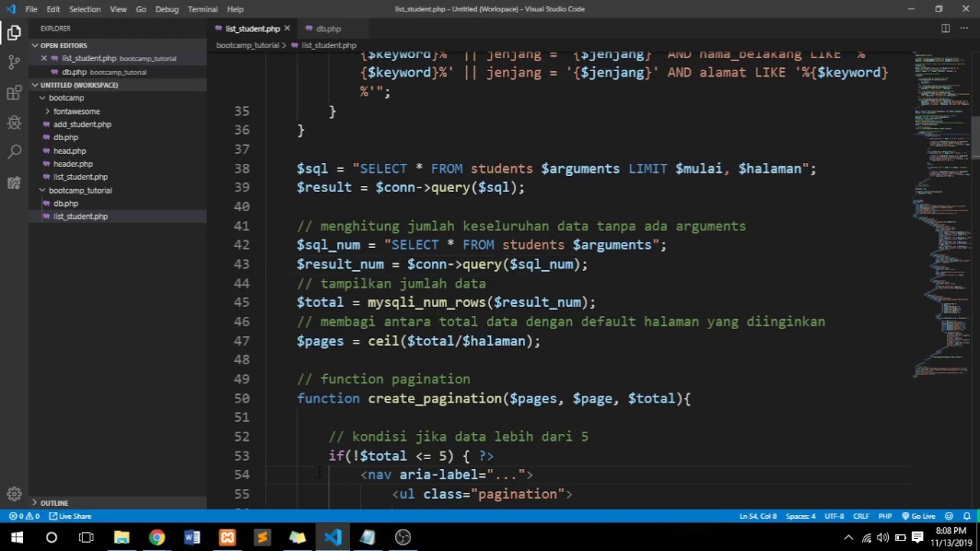Image resolution: width=980 pixels, height=551 pixels.
Task: Close list_student.php in Open Editors
Action: click(44, 58)
